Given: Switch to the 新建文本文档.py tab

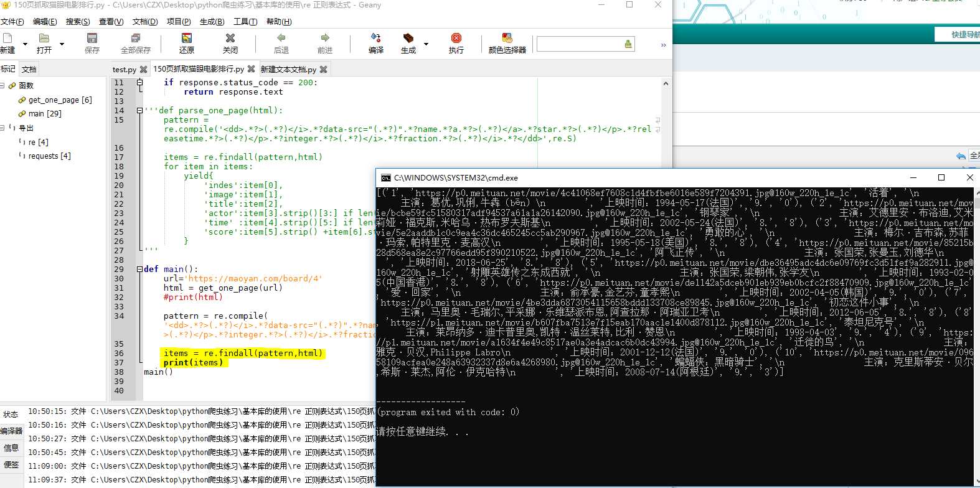Looking at the screenshot, I should [288, 70].
